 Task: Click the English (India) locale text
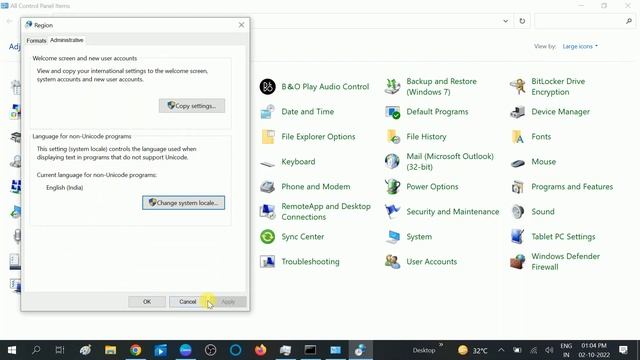point(64,188)
